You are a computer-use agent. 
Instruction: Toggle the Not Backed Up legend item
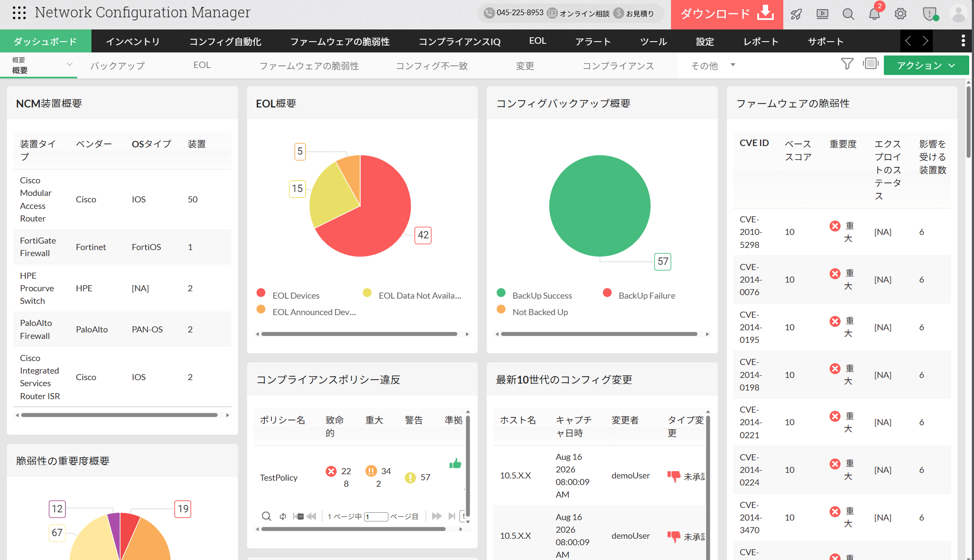[532, 311]
